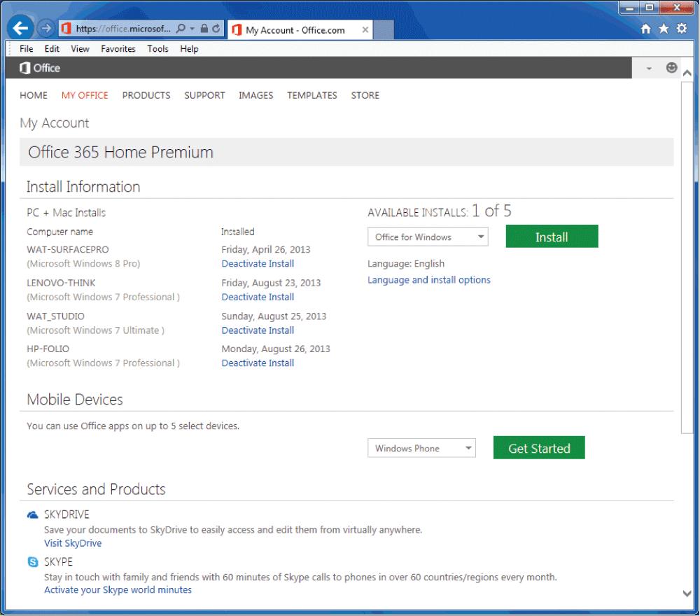Click the Language: English text
700x616 pixels.
point(406,263)
